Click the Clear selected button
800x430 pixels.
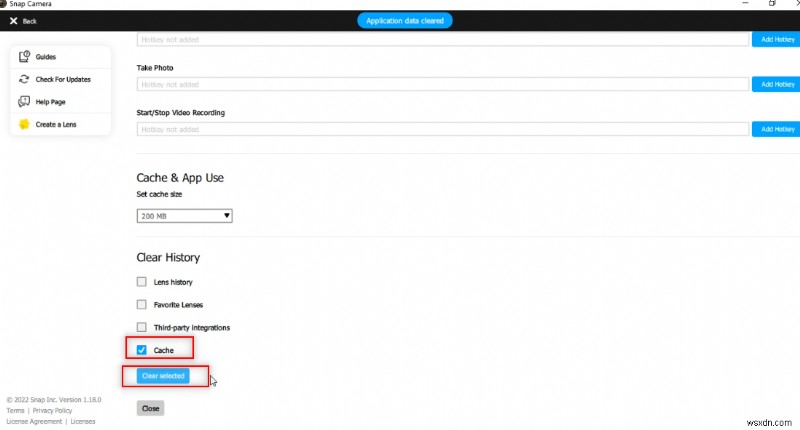(163, 376)
